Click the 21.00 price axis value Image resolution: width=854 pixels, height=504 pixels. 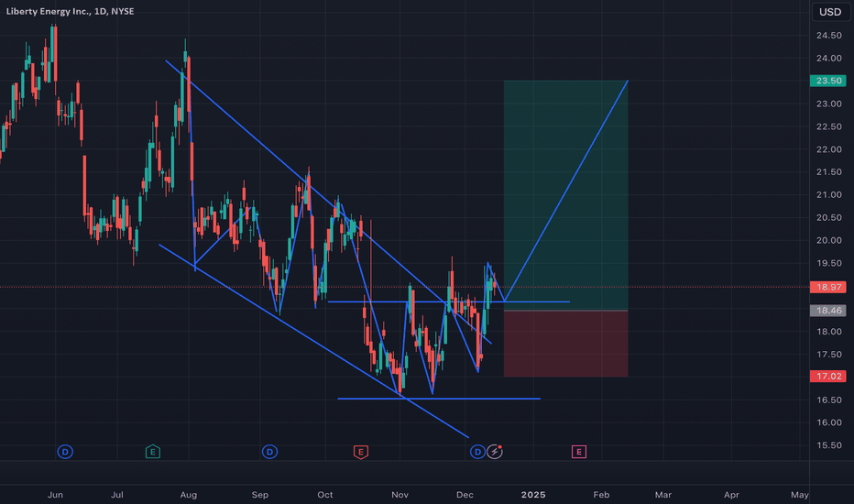coord(828,194)
